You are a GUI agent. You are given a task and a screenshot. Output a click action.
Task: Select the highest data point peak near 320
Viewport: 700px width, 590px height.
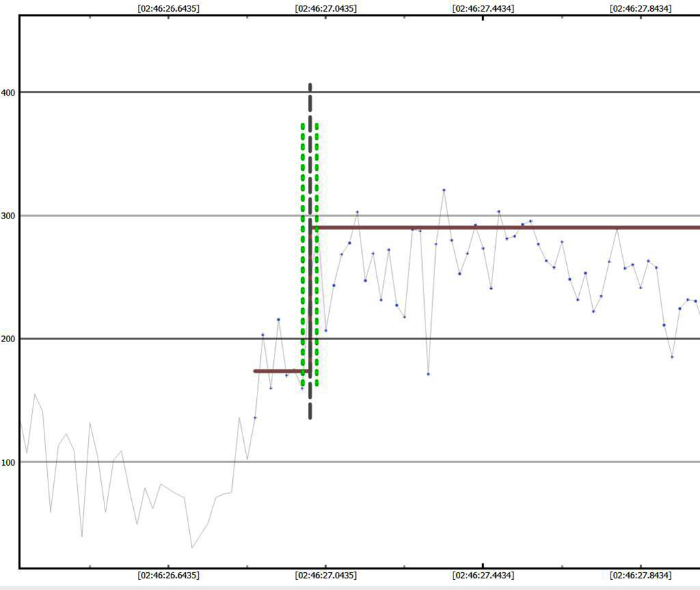click(x=444, y=190)
